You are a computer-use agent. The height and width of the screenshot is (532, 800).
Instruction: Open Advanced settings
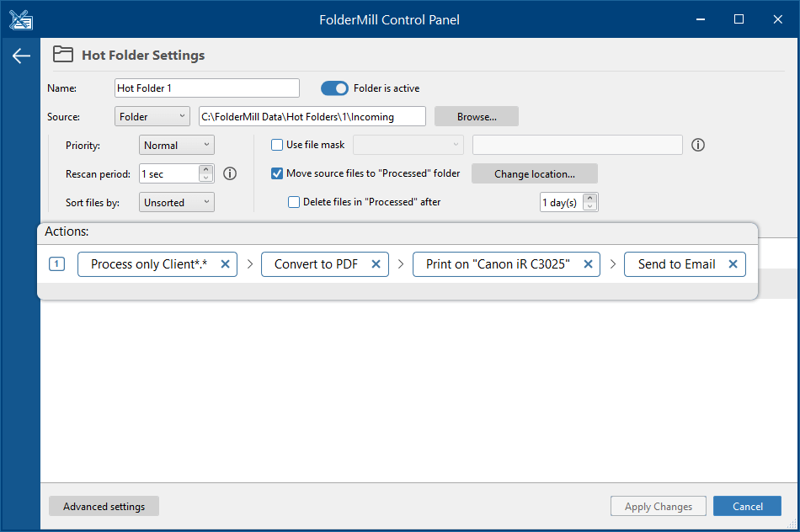104,506
